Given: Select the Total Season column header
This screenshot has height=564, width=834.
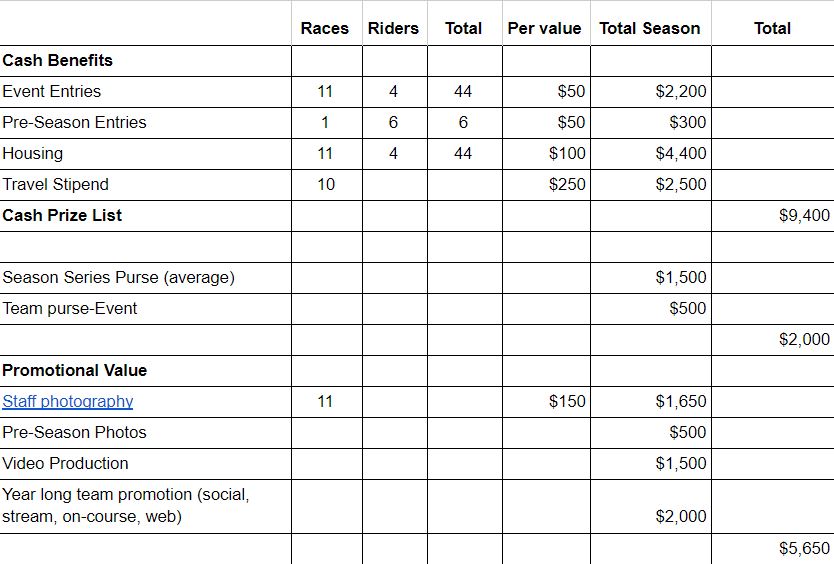Looking at the screenshot, I should (x=650, y=28).
